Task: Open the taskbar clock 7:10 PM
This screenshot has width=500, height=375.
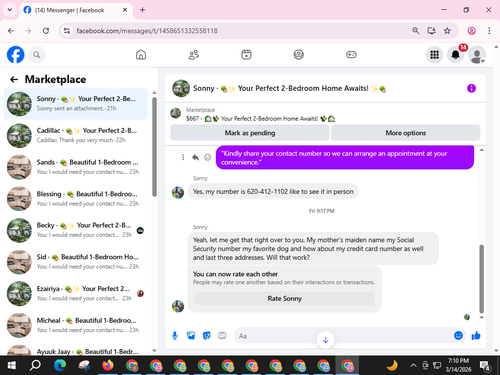Action: (x=458, y=365)
